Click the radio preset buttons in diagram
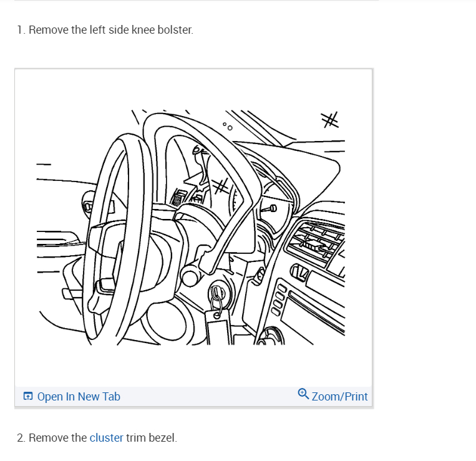The image size is (476, 461). 279,300
